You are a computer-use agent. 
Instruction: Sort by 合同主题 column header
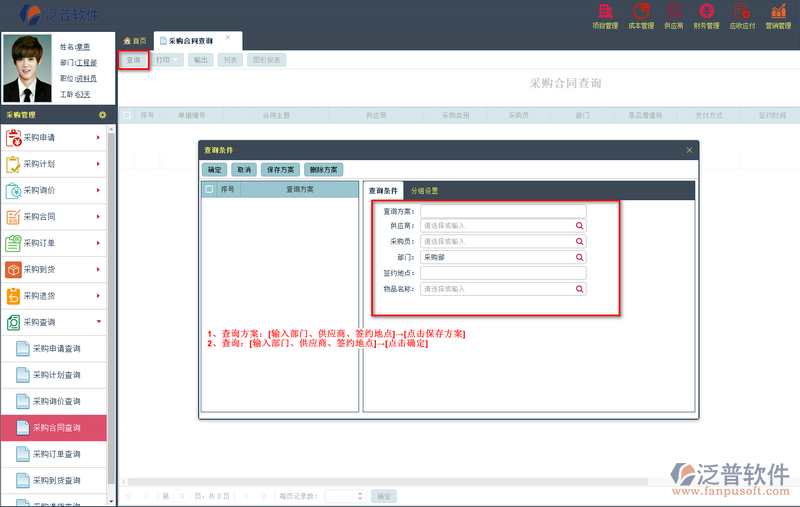coord(276,115)
